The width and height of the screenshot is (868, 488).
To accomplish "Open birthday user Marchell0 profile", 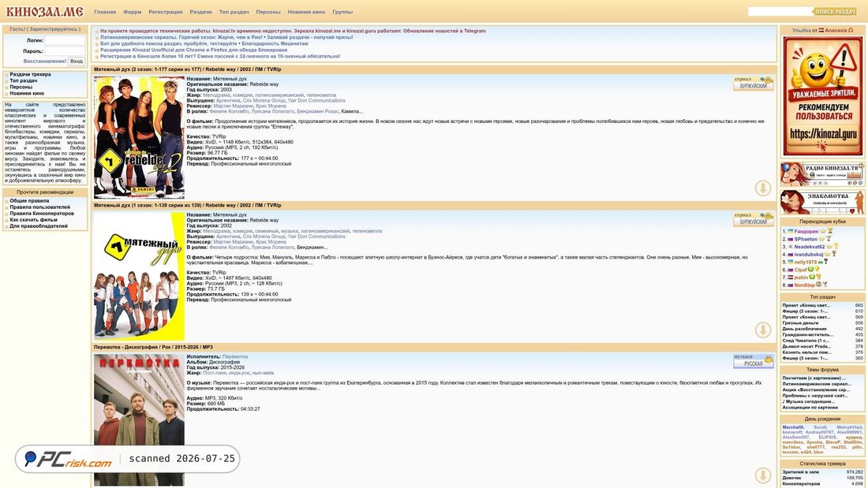I will coord(793,427).
